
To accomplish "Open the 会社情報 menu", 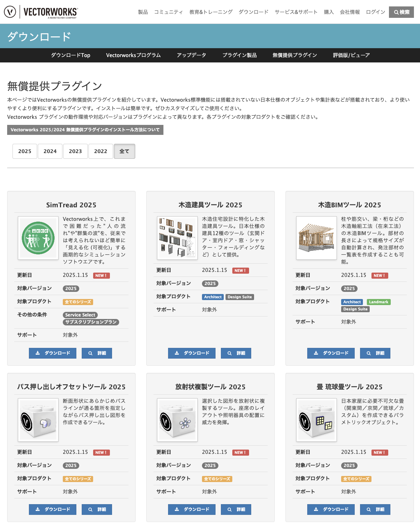I will coord(350,12).
